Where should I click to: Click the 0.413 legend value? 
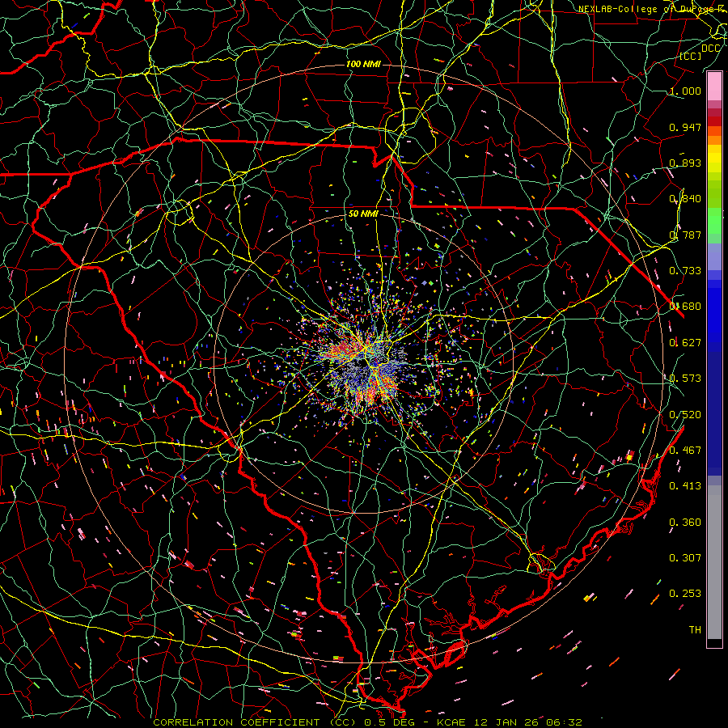[685, 486]
